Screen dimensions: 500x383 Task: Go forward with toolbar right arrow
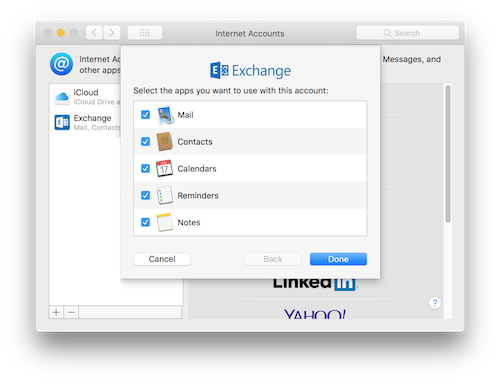click(112, 33)
